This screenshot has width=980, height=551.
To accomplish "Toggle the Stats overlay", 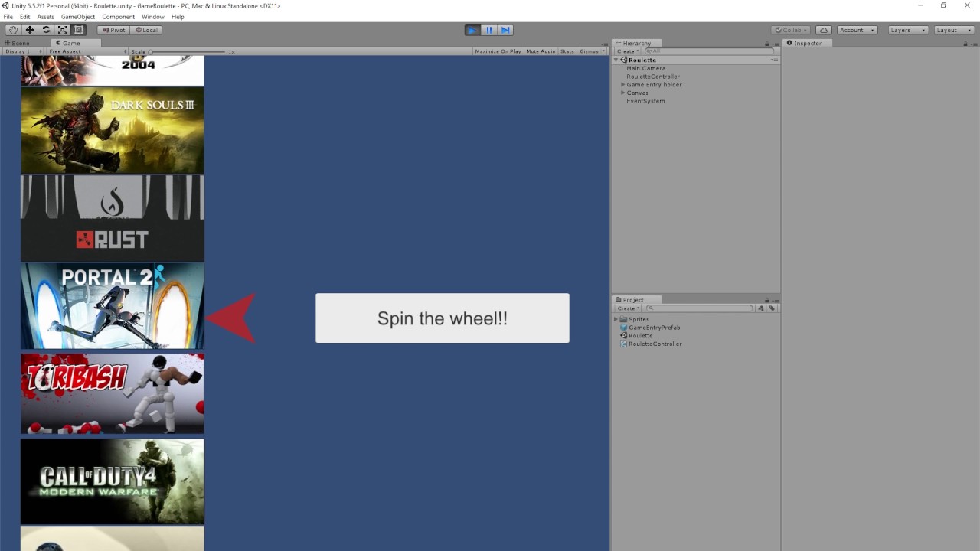I will (x=567, y=51).
